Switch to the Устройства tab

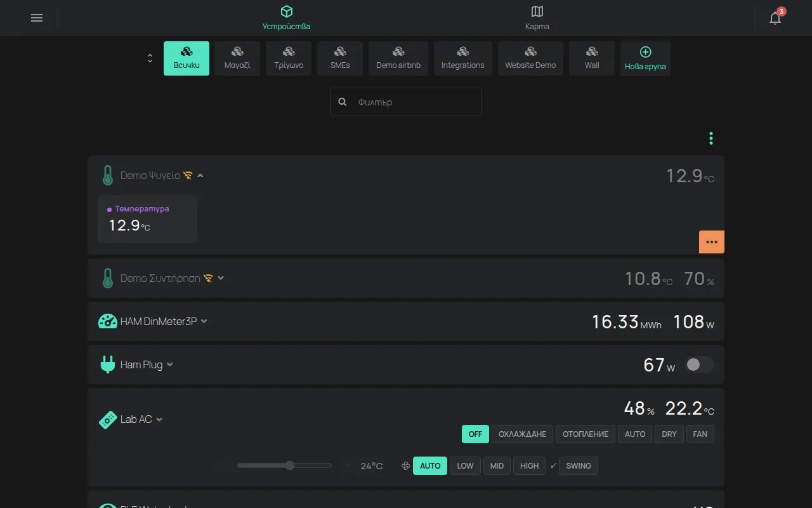(287, 18)
